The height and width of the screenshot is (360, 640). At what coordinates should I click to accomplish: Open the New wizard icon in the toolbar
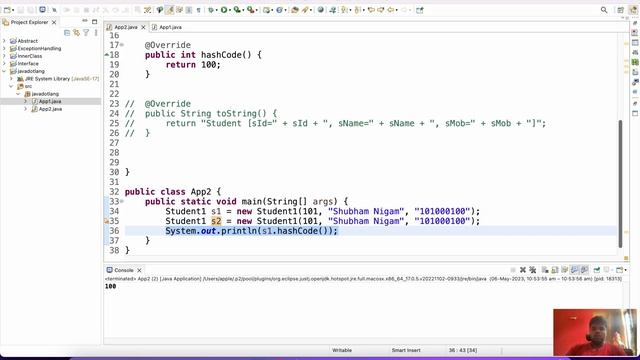(x=7, y=10)
